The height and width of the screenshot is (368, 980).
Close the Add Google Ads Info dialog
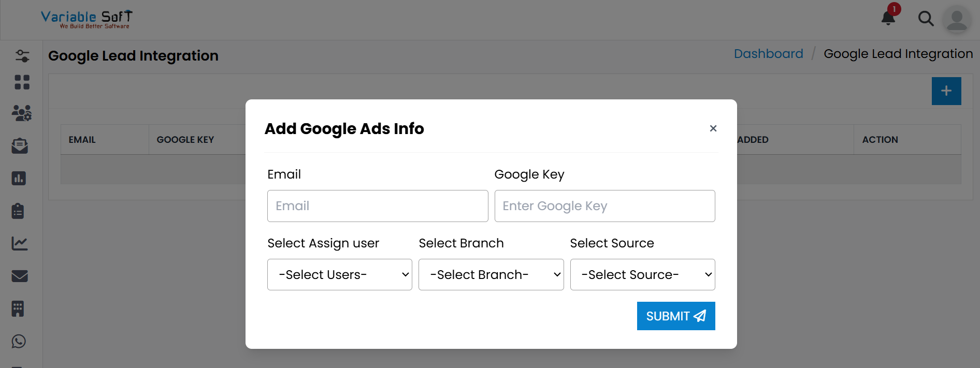[713, 128]
